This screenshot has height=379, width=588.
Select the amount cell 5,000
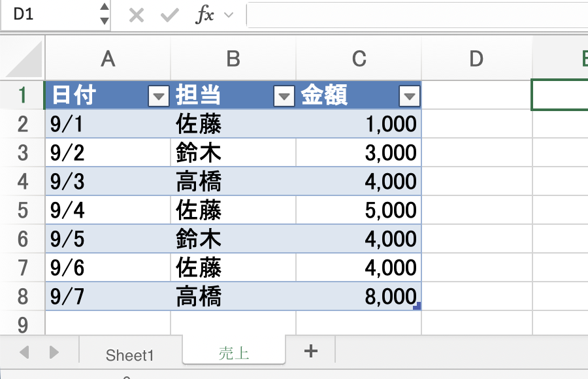tap(359, 210)
